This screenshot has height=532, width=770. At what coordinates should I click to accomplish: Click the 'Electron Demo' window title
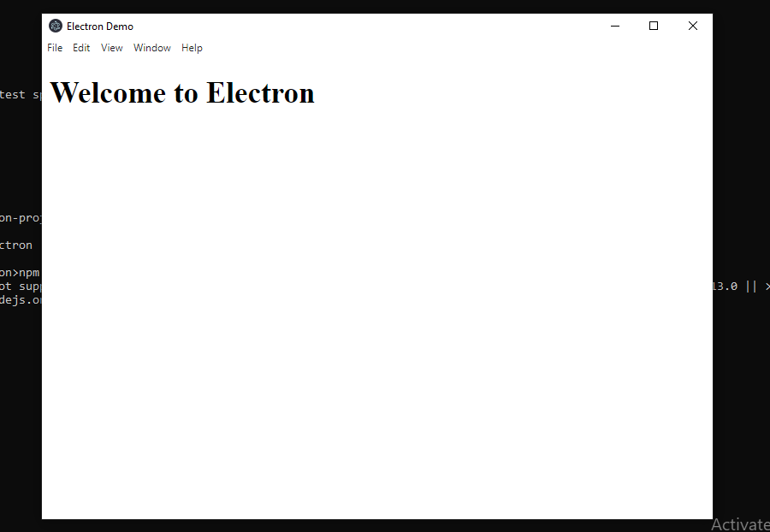coord(100,27)
